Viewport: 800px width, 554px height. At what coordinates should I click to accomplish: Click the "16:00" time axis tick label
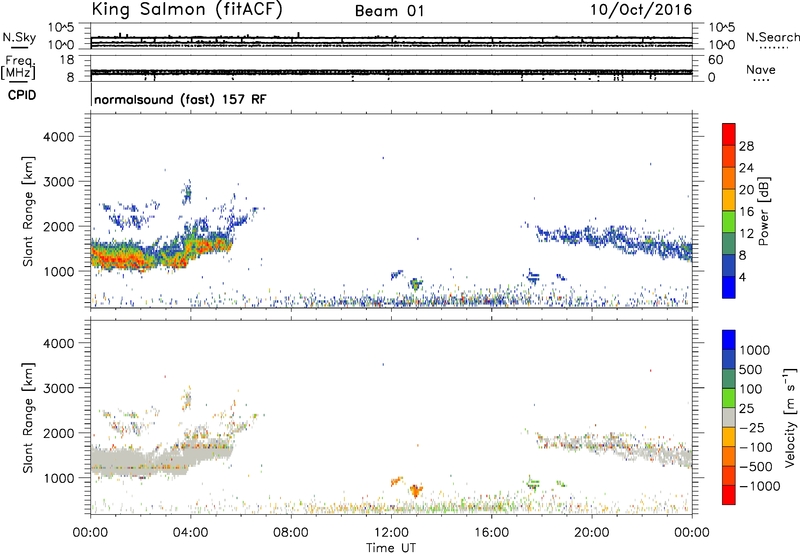tap(491, 533)
